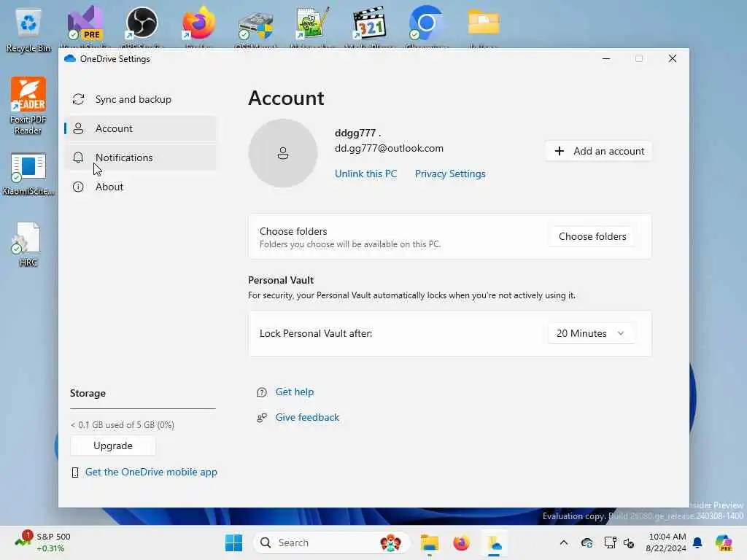Open the Get help link
The width and height of the screenshot is (747, 560).
coord(295,392)
